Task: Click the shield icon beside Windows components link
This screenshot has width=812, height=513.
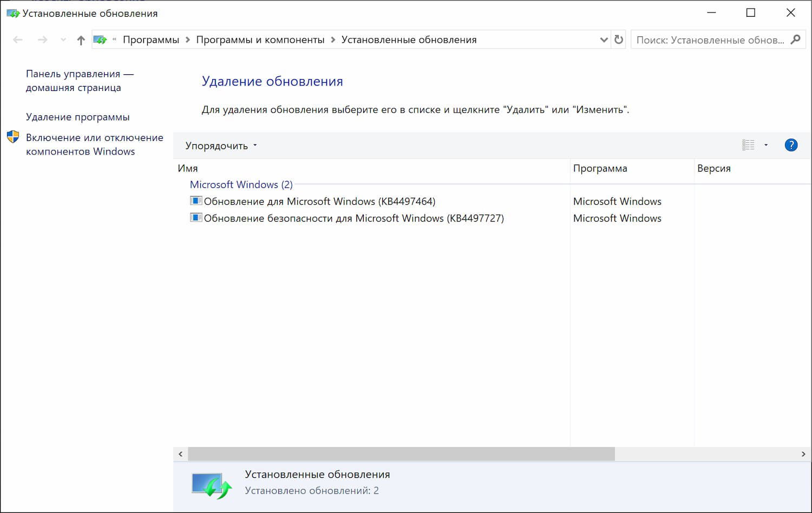Action: point(12,137)
